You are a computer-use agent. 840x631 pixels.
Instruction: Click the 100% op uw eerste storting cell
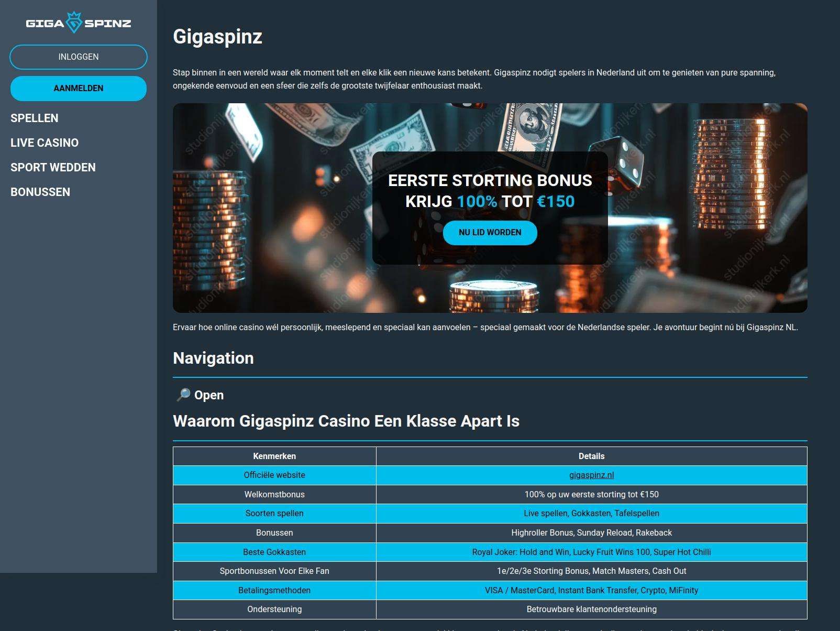tap(592, 494)
